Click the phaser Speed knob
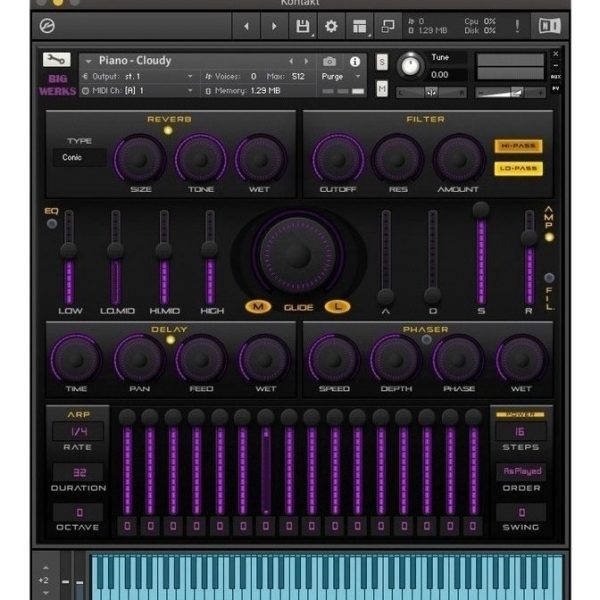 click(x=334, y=359)
